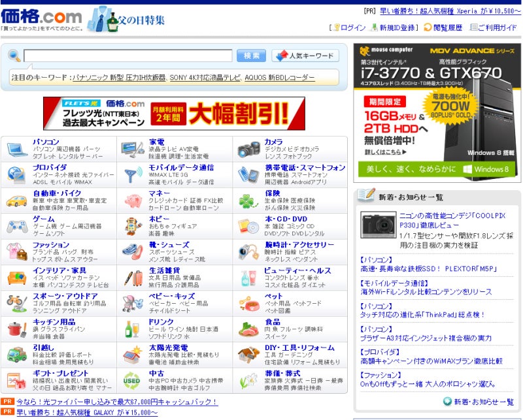Click the gift box icon beside ギフト・プレゼント
The image size is (523, 420).
[17, 381]
